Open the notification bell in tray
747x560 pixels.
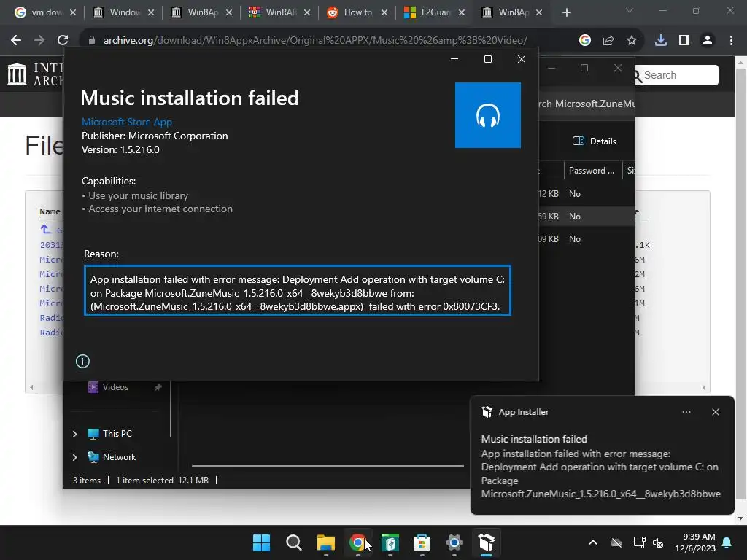pos(727,542)
